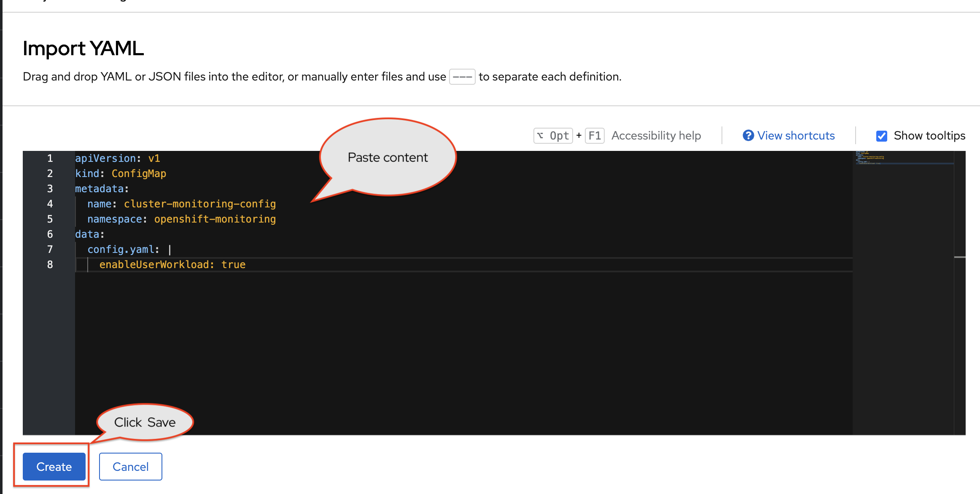Click the Import YAML heading

[83, 48]
